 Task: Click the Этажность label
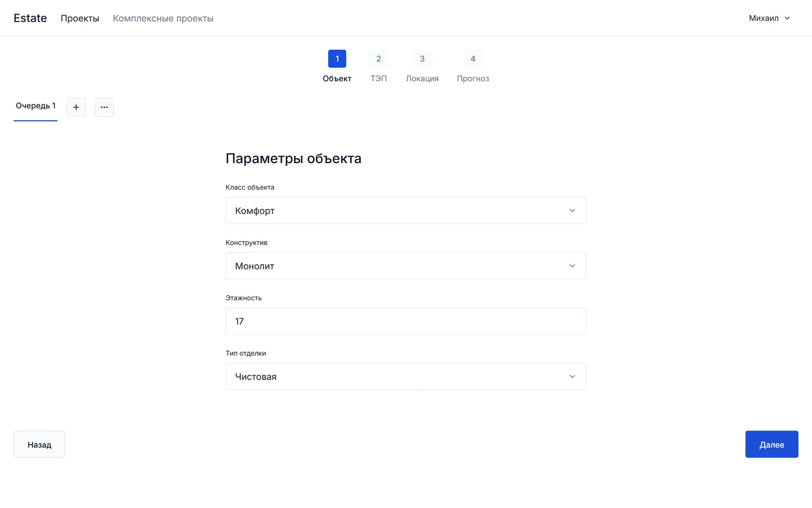pyautogui.click(x=244, y=298)
